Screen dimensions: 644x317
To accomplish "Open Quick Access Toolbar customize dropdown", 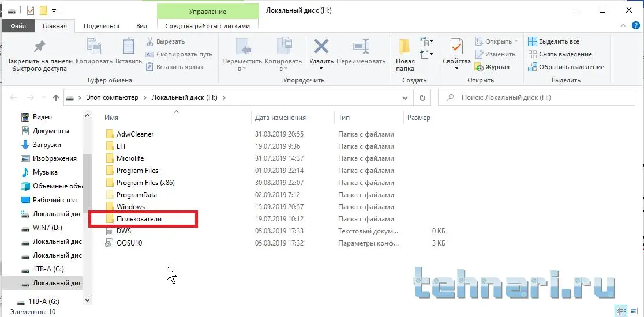I will click(x=54, y=10).
